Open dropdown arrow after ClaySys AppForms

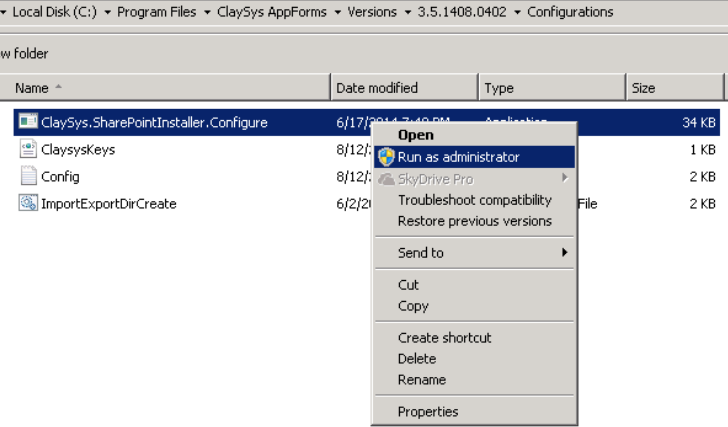coord(338,13)
